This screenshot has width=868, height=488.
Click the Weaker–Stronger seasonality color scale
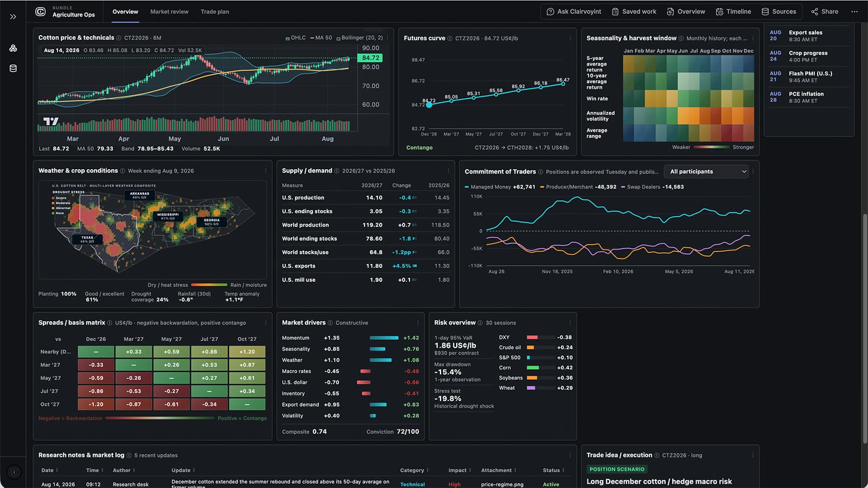coord(711,147)
